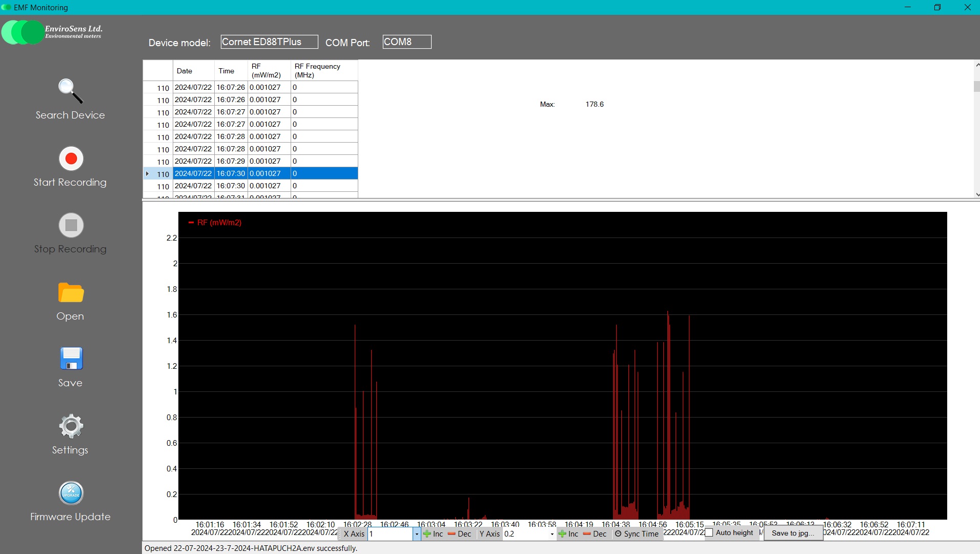Click the Firmware Update label
The height and width of the screenshot is (554, 980).
(x=70, y=517)
